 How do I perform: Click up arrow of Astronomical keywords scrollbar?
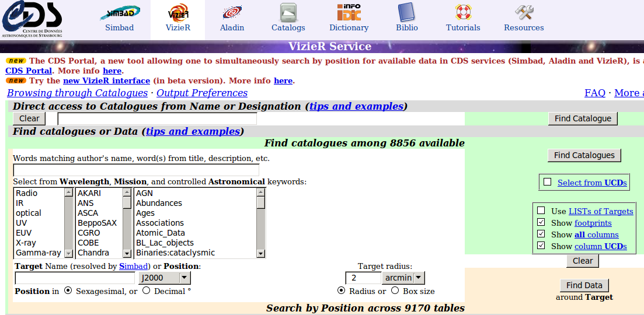pos(260,192)
